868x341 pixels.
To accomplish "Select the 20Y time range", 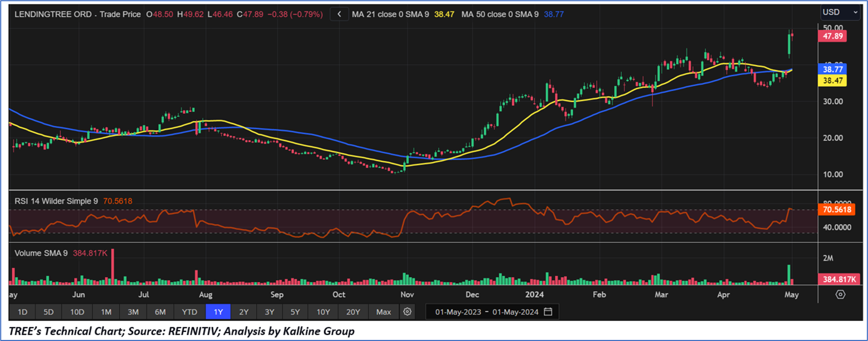I will coord(353,312).
